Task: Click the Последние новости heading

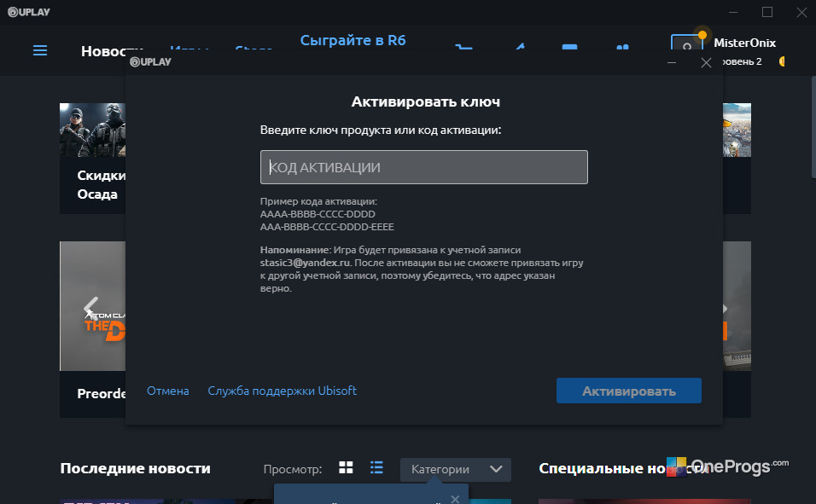Action: (x=135, y=468)
